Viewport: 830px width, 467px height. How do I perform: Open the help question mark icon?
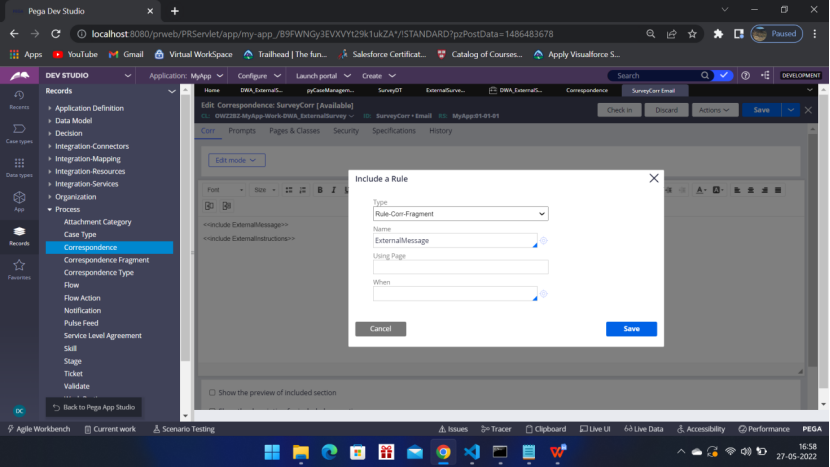(x=745, y=76)
